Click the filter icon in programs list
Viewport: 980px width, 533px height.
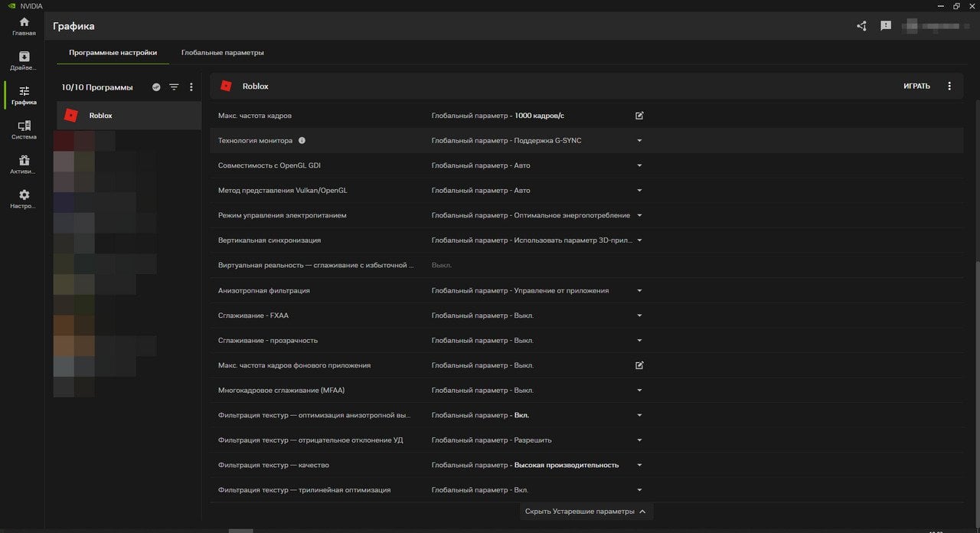coord(174,87)
